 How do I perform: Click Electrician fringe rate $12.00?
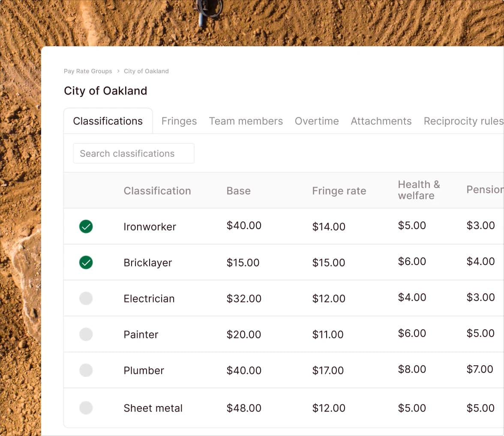tap(329, 299)
